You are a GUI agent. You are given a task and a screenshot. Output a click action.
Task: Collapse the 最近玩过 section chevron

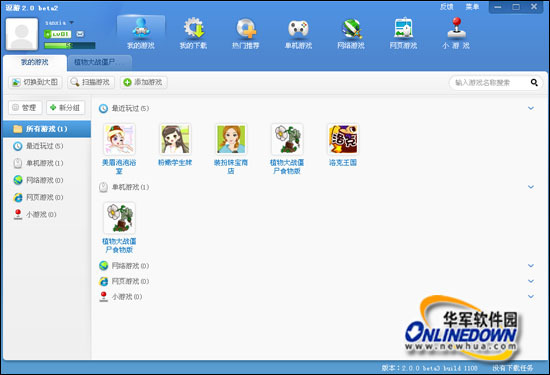tap(531, 108)
